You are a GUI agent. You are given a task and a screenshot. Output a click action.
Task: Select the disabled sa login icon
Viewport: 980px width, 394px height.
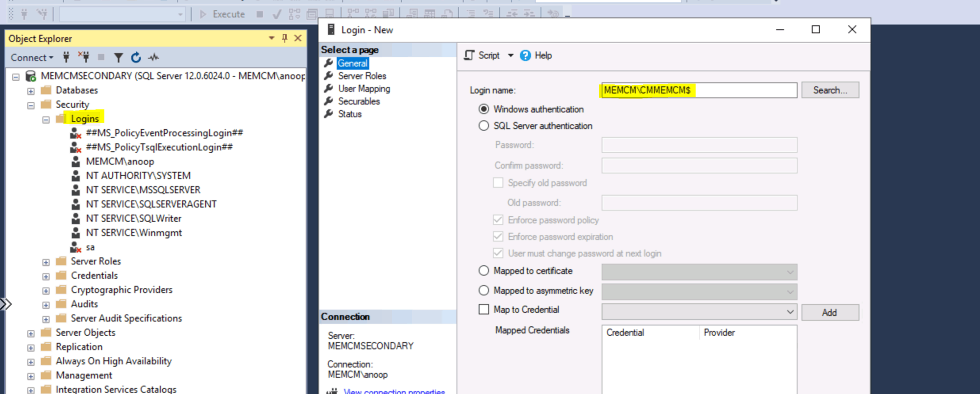coord(75,247)
